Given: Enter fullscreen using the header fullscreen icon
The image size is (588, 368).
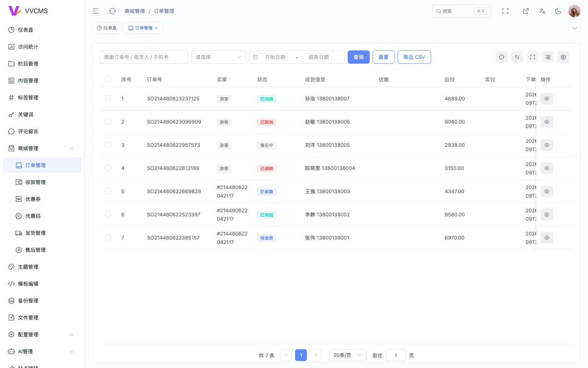Looking at the screenshot, I should point(505,11).
